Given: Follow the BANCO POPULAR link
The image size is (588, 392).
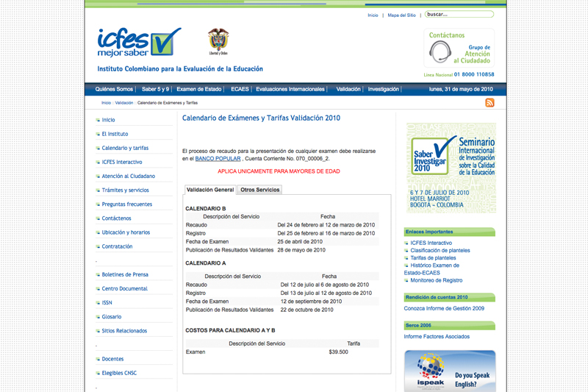Looking at the screenshot, I should [218, 159].
